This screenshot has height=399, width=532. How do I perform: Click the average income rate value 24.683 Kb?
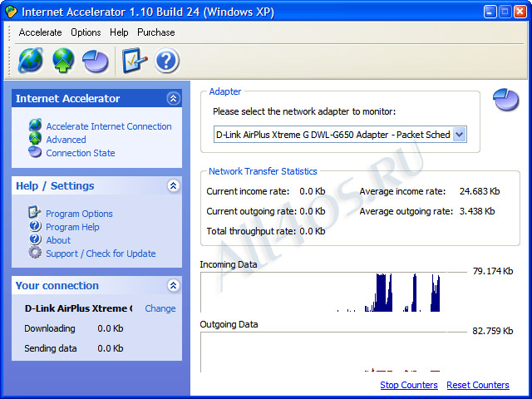pyautogui.click(x=480, y=191)
